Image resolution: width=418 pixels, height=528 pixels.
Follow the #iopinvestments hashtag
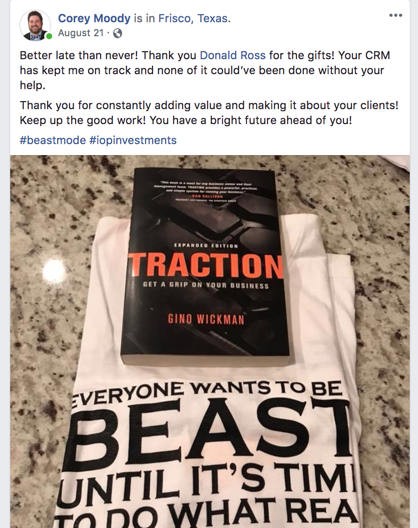coord(133,140)
